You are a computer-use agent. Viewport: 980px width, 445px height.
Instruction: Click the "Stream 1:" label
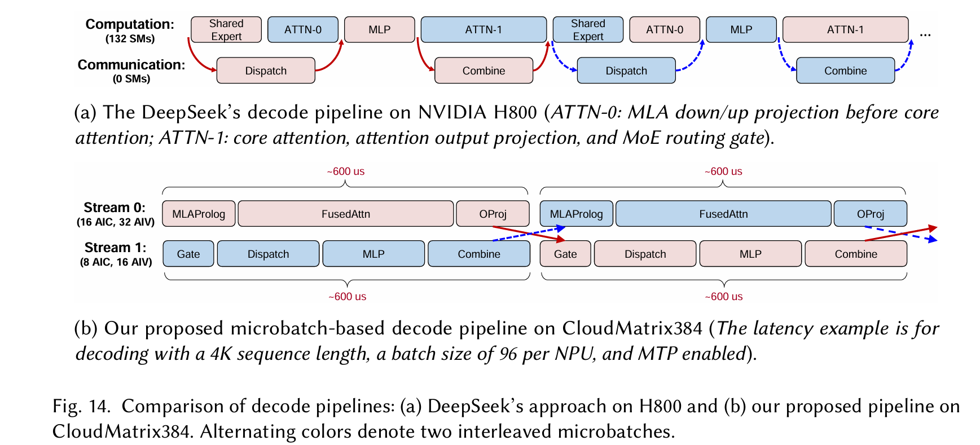coord(115,248)
